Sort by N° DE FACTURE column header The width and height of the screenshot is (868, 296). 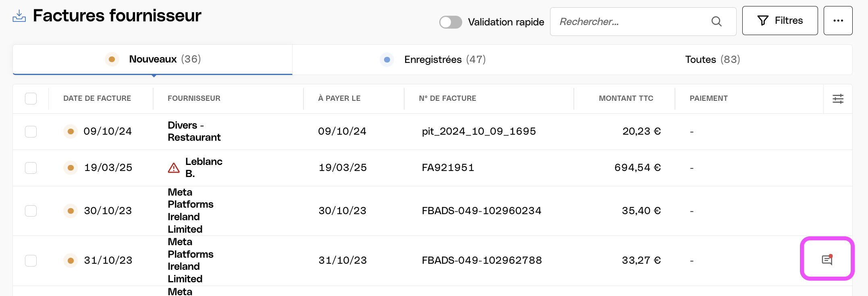pos(447,98)
